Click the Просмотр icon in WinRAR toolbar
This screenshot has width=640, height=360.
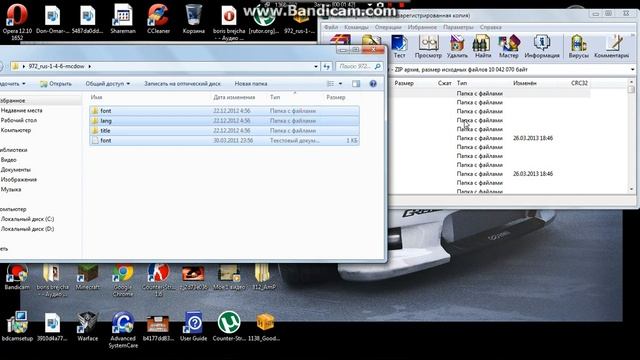428,47
